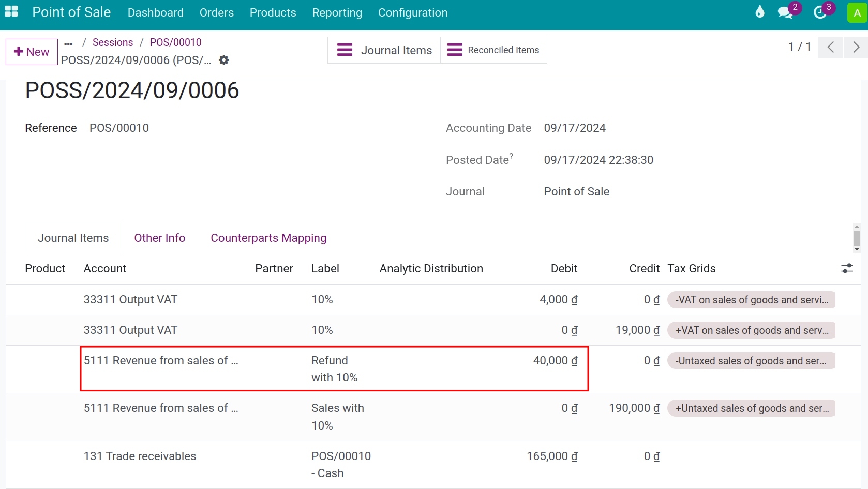The height and width of the screenshot is (489, 868).
Task: Open the home apps grid menu
Action: tap(11, 11)
